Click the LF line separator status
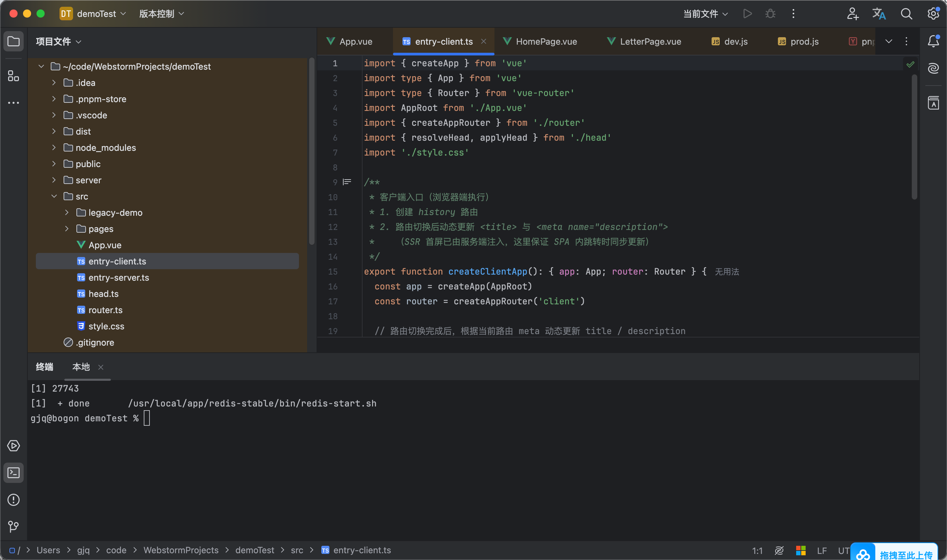 pos(822,550)
